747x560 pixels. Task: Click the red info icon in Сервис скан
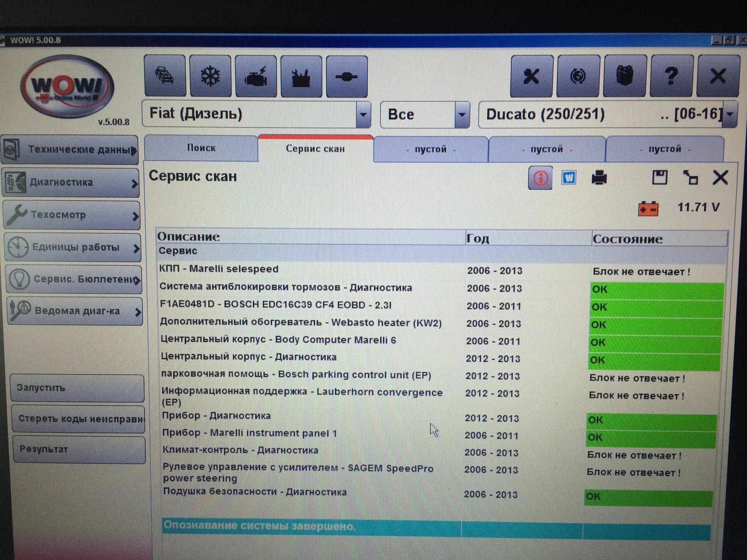pos(540,178)
